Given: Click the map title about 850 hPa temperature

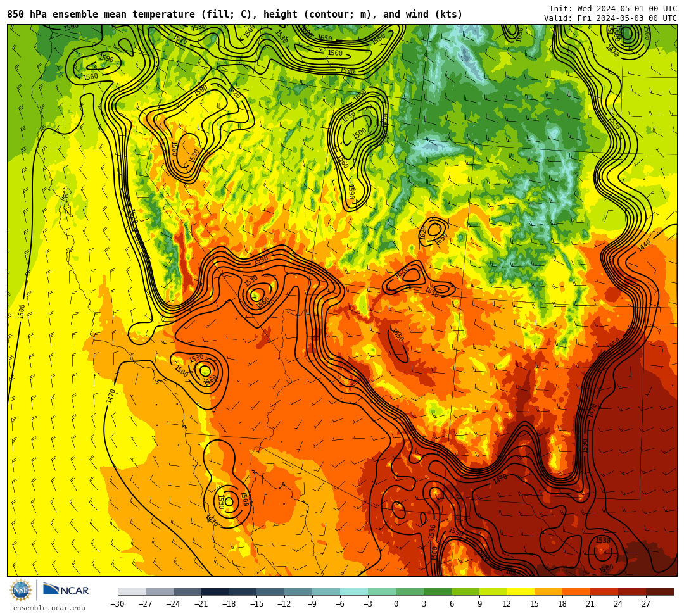Looking at the screenshot, I should [x=235, y=15].
